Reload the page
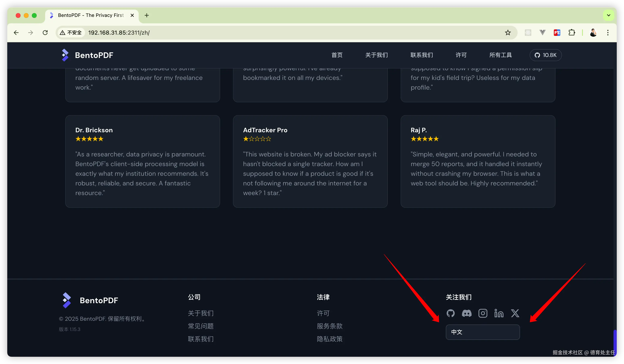The height and width of the screenshot is (364, 624). point(45,33)
